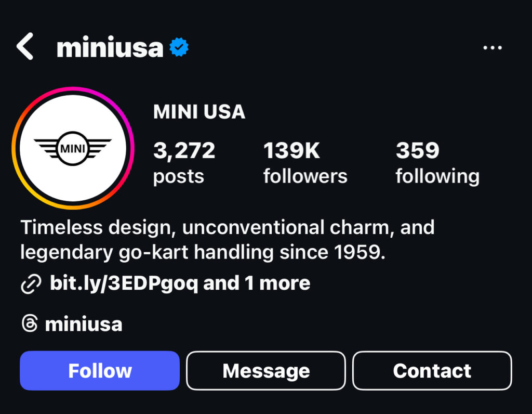
Task: Go back using the left chevron arrow
Action: click(x=25, y=46)
